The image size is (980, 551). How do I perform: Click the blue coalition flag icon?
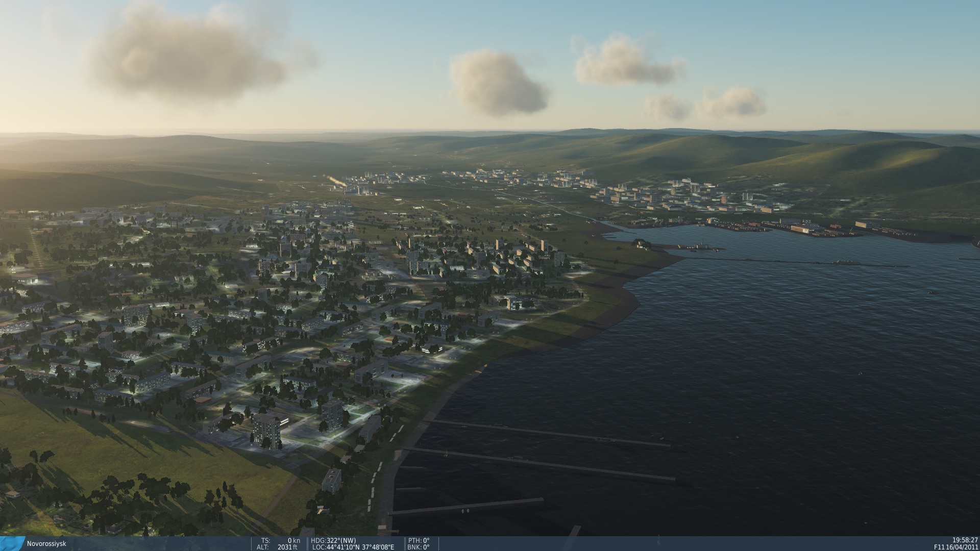12,544
